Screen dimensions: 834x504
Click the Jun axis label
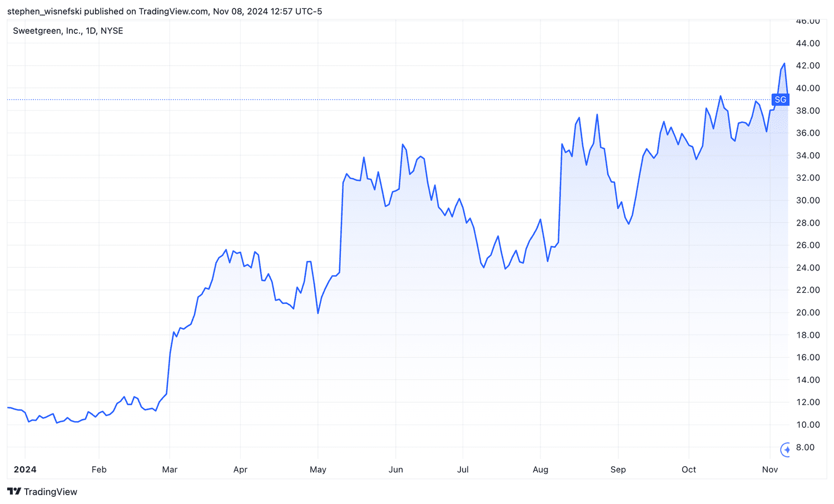tap(396, 470)
